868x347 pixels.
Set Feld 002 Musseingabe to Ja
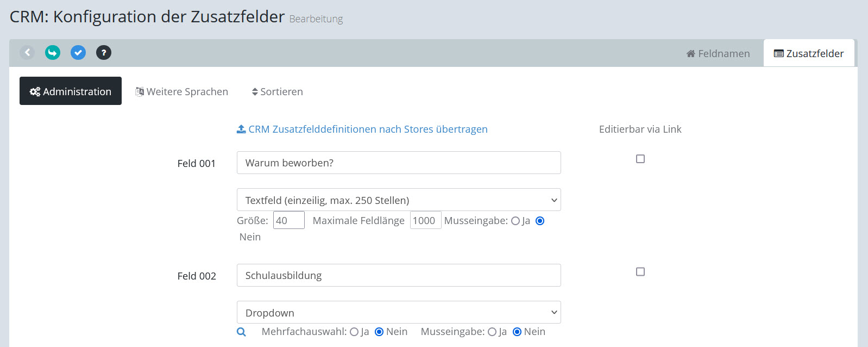point(492,332)
